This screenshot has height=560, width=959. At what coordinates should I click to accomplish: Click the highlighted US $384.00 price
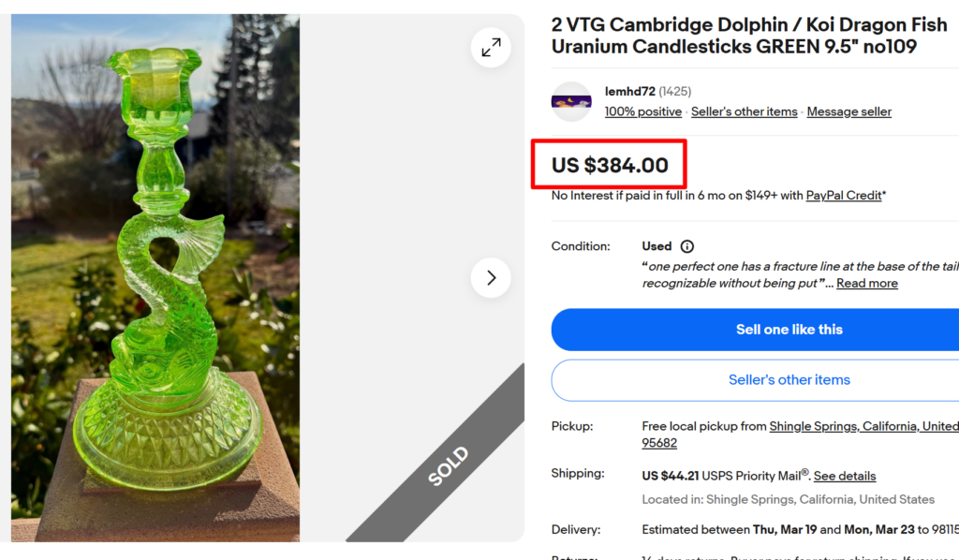(x=609, y=164)
